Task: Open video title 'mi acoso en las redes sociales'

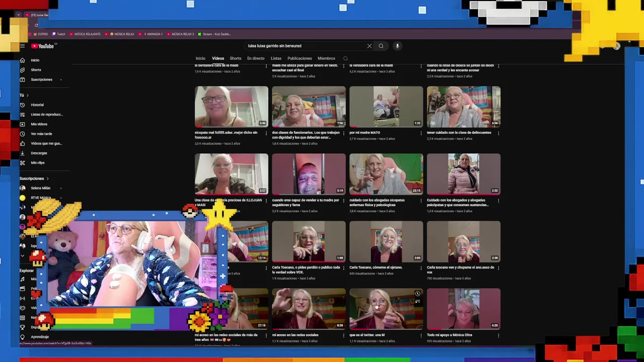Action: pyautogui.click(x=295, y=335)
